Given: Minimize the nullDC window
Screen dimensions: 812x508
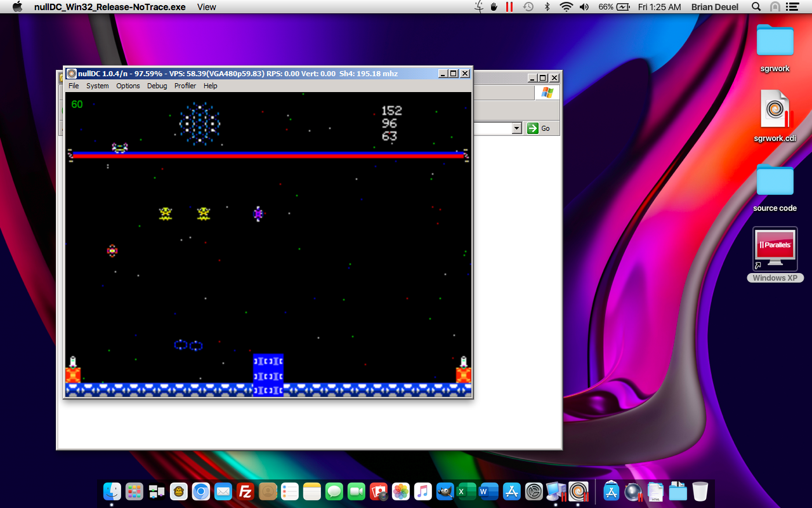Looking at the screenshot, I should point(443,74).
